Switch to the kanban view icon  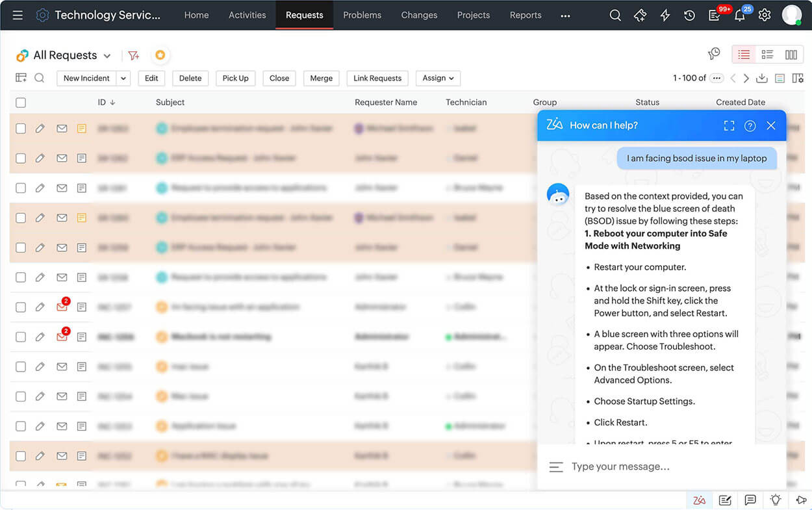pos(791,55)
